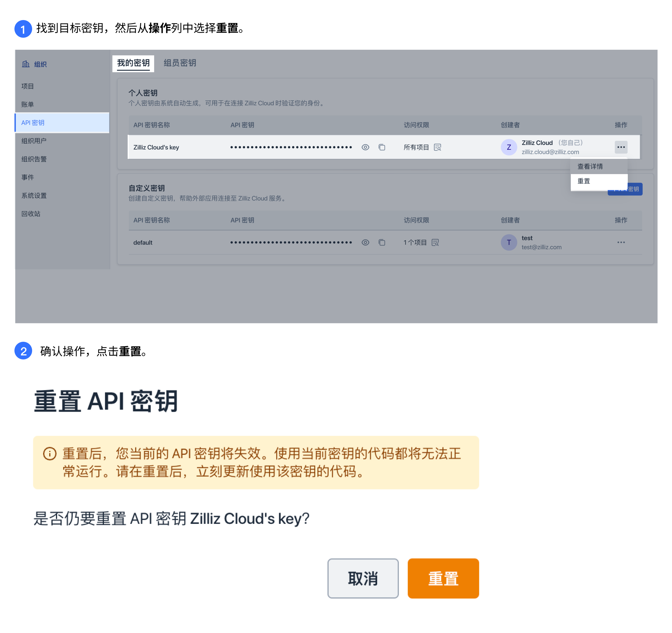The width and height of the screenshot is (672, 633).
Task: Click the default key name cell
Action: point(143,243)
